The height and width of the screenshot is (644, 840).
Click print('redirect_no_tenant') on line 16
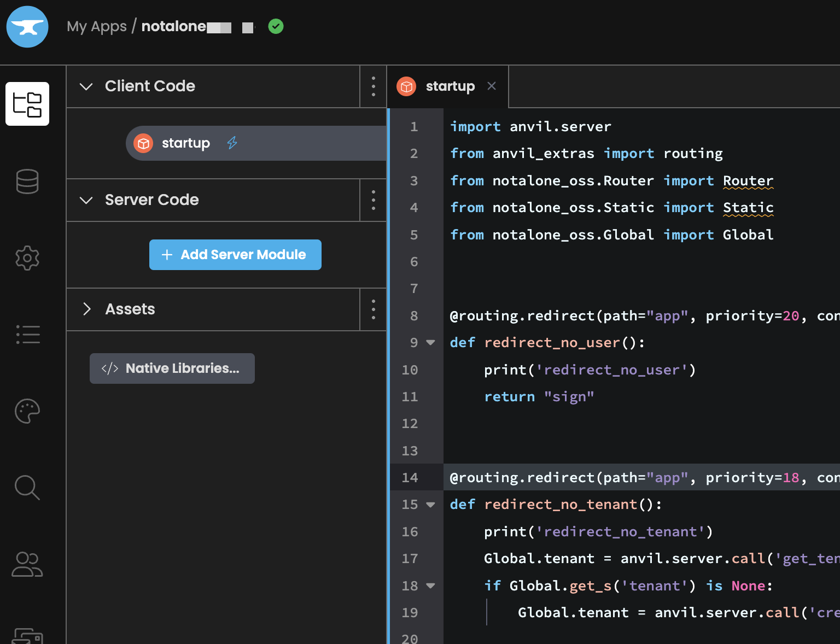click(x=598, y=532)
